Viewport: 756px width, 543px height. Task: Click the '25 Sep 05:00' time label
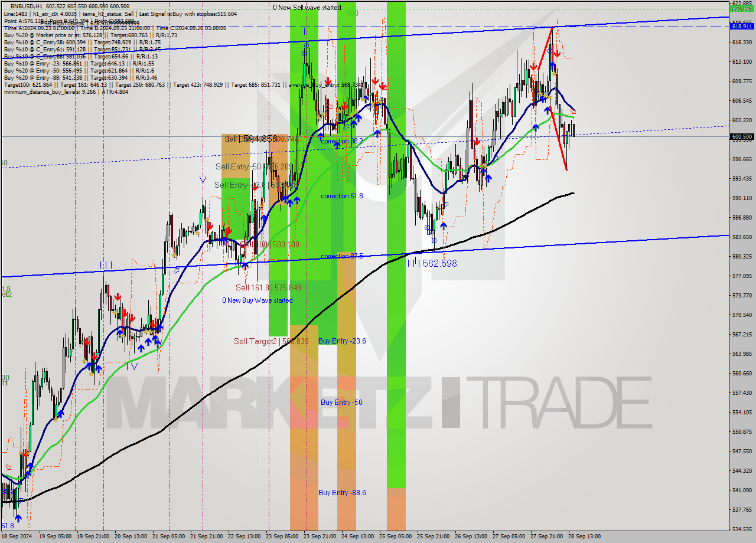tap(396, 537)
